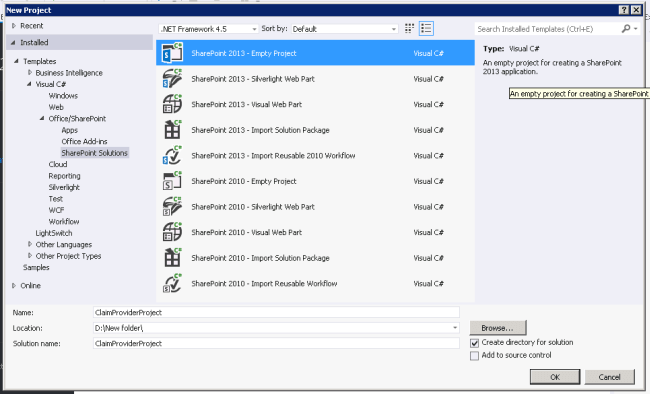This screenshot has width=650, height=394.
Task: Select the SharePoint Solutions category
Action: click(95, 153)
